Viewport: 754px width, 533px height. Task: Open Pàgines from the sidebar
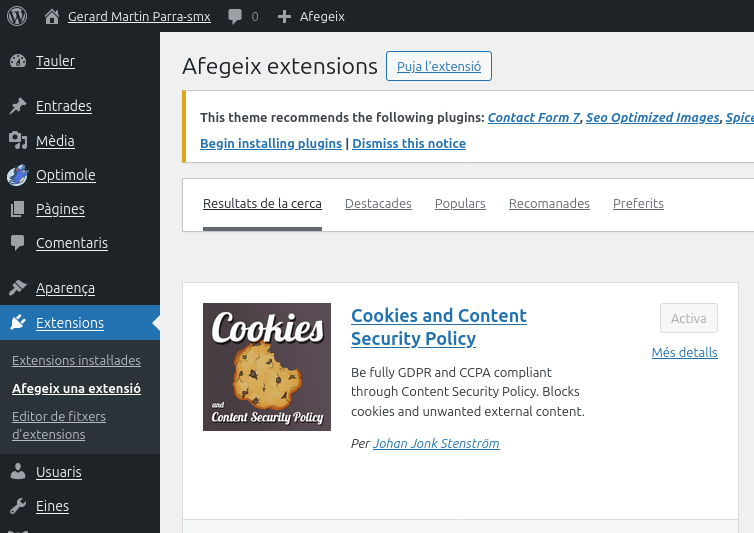point(60,209)
